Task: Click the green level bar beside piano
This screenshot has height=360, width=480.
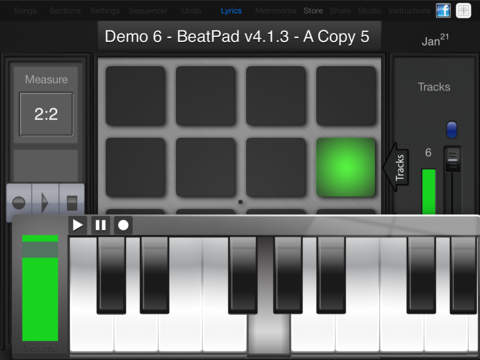Action: tap(40, 288)
